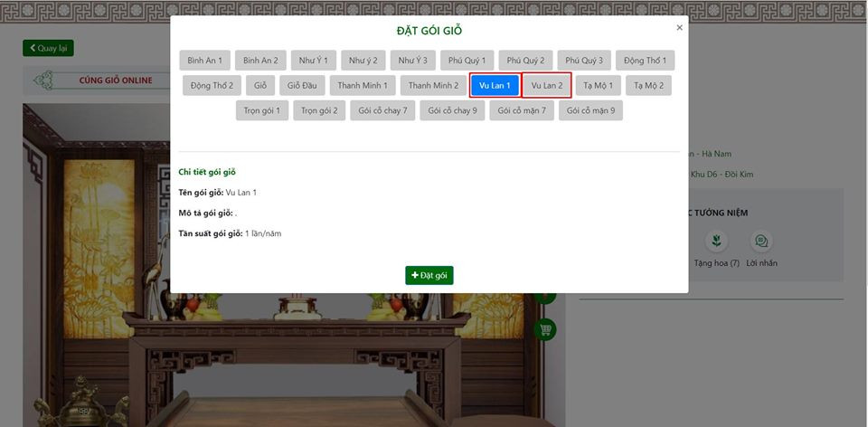Select the Vu Lan 1 package
Image resolution: width=868 pixels, height=427 pixels.
coord(495,86)
